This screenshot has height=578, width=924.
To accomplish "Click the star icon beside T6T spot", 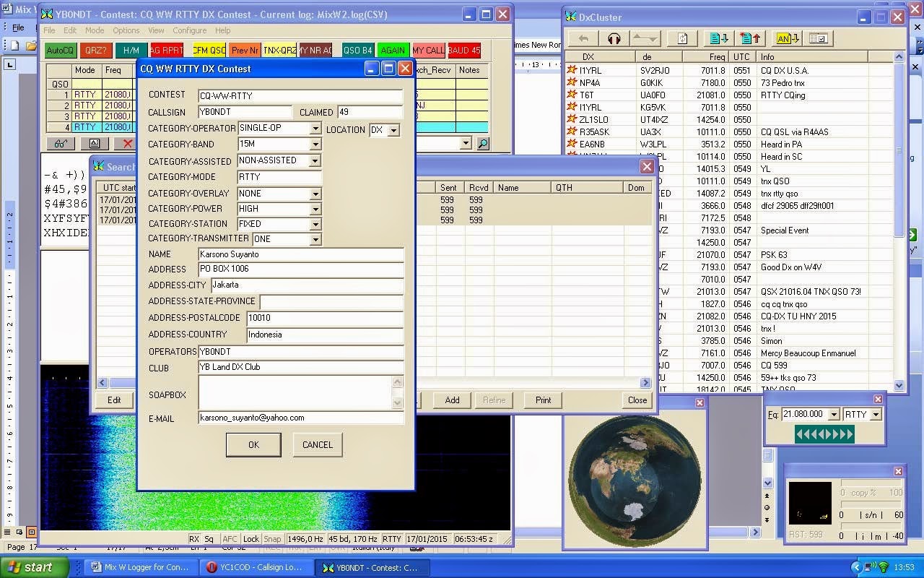I will pos(572,95).
